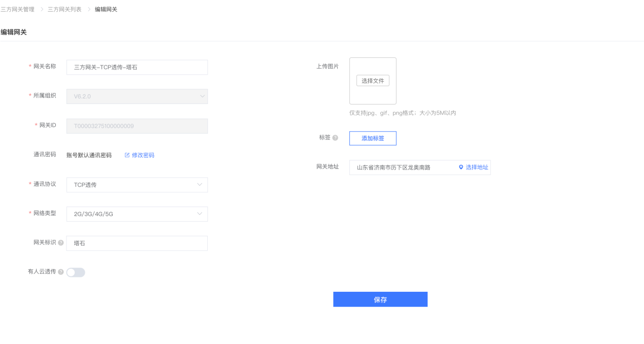Click the 网关地址 text field
This screenshot has height=344, width=644.
pos(401,167)
